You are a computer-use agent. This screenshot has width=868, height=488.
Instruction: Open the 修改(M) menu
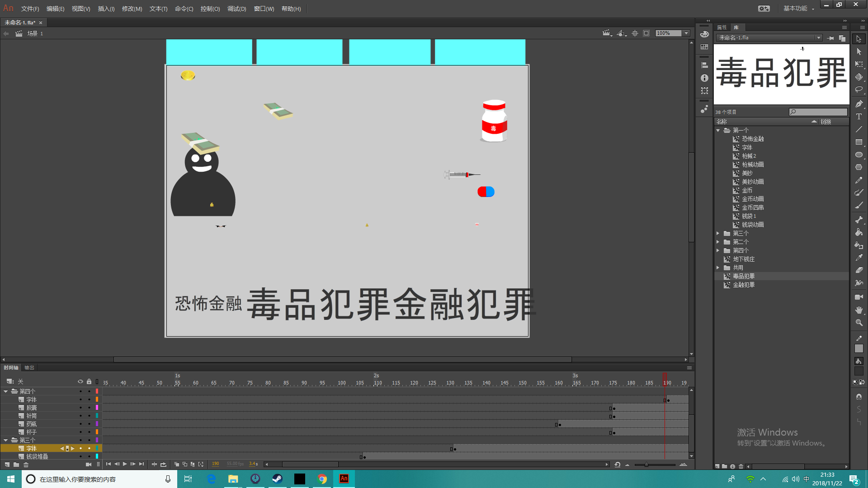[x=132, y=9]
